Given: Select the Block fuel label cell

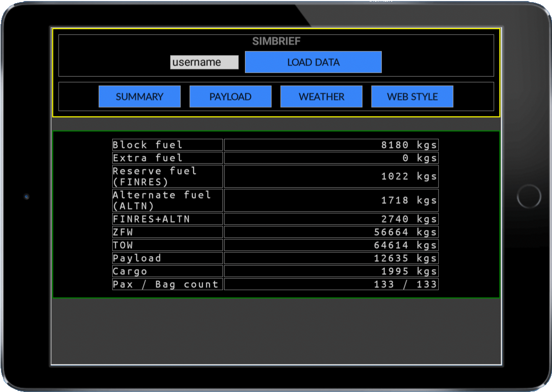Looking at the screenshot, I should pyautogui.click(x=168, y=145).
